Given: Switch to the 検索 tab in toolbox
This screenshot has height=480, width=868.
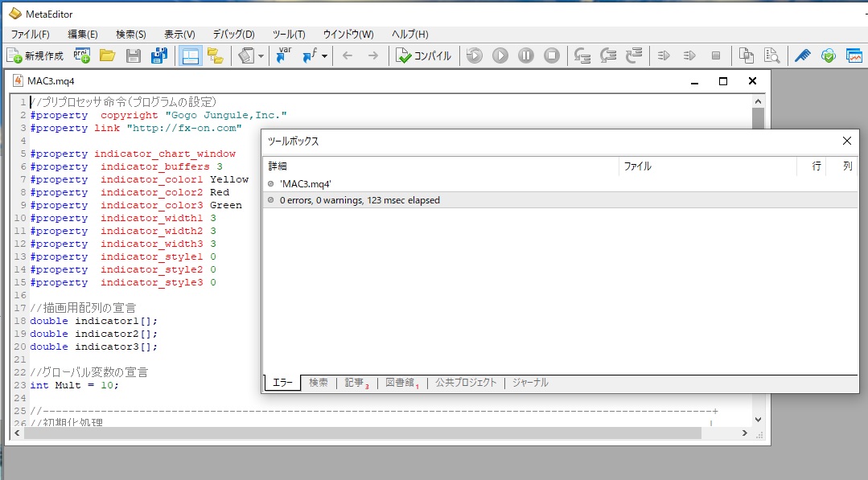Looking at the screenshot, I should (318, 383).
